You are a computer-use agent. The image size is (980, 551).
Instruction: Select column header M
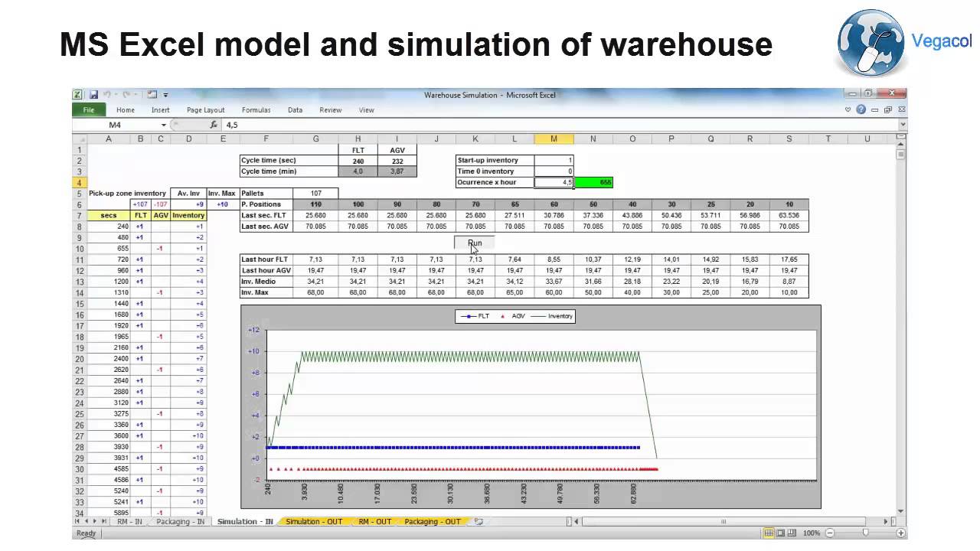coord(554,139)
